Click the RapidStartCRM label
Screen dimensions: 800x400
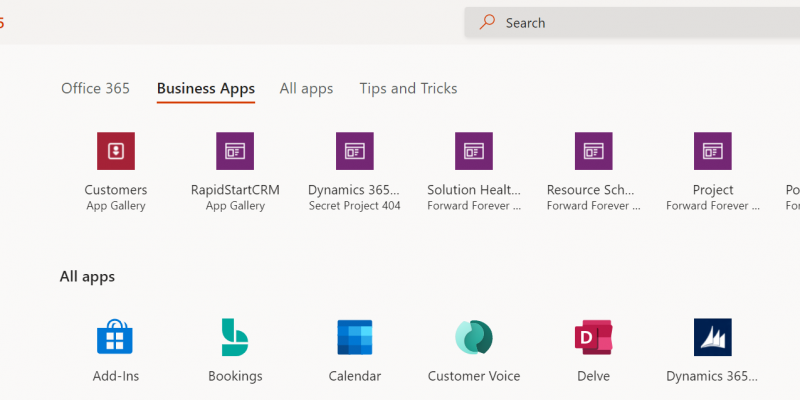[x=235, y=190]
